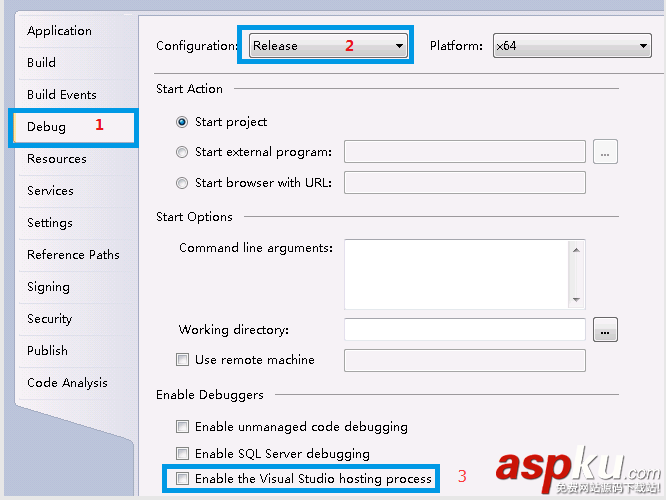Browse for the external program file

pyautogui.click(x=605, y=152)
